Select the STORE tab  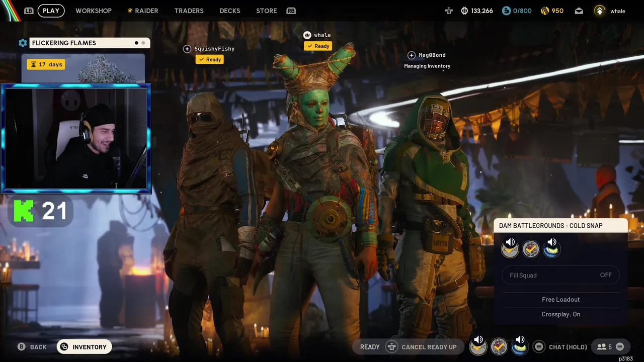tap(267, 11)
